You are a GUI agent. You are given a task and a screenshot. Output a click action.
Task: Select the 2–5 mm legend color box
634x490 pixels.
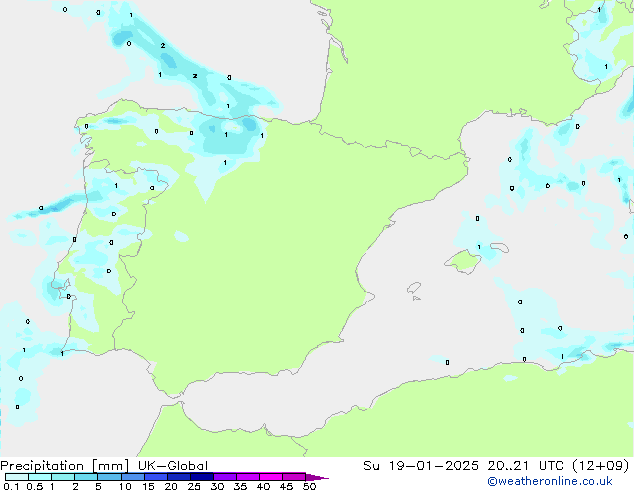[86, 477]
